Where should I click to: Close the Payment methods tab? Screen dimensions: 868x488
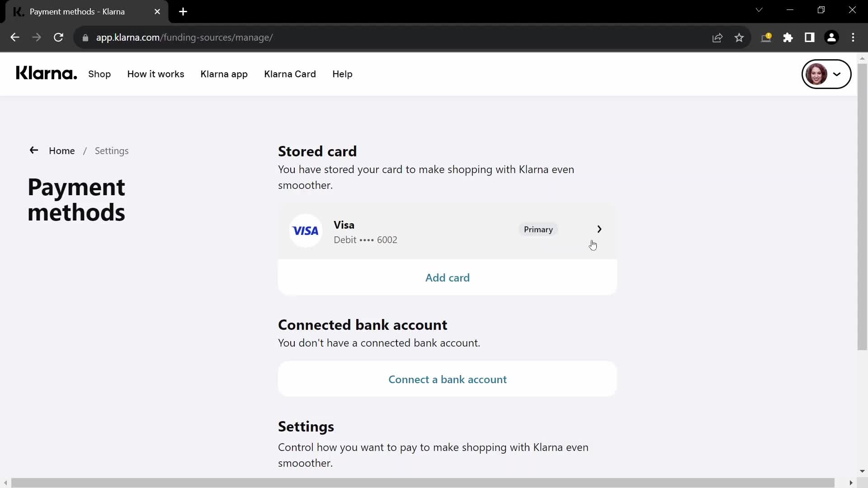tap(157, 12)
